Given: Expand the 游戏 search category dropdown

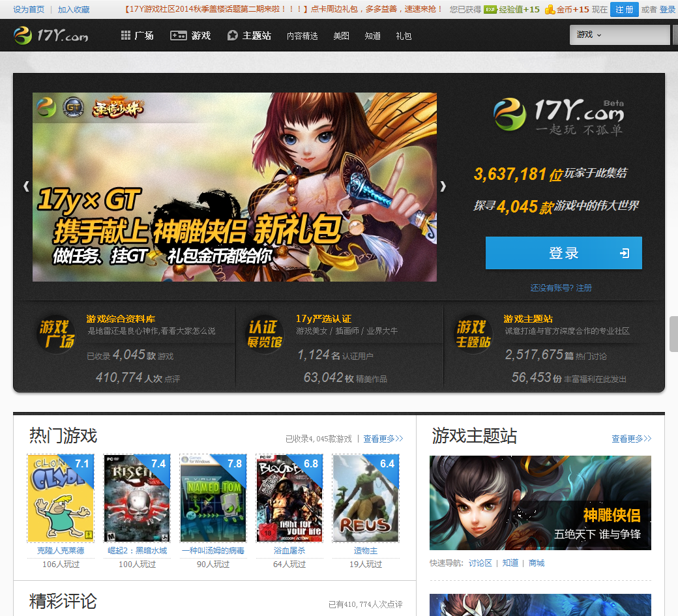Looking at the screenshot, I should coord(589,35).
